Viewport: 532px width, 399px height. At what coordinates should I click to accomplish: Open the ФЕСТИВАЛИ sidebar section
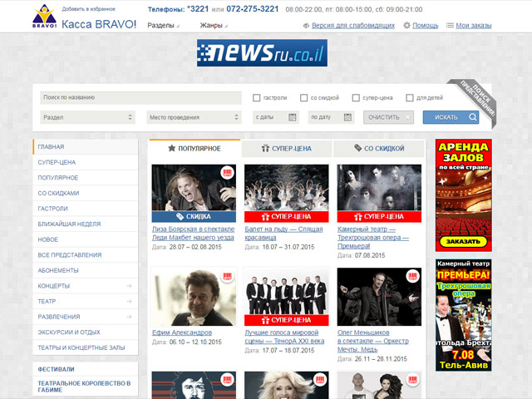pyautogui.click(x=86, y=369)
